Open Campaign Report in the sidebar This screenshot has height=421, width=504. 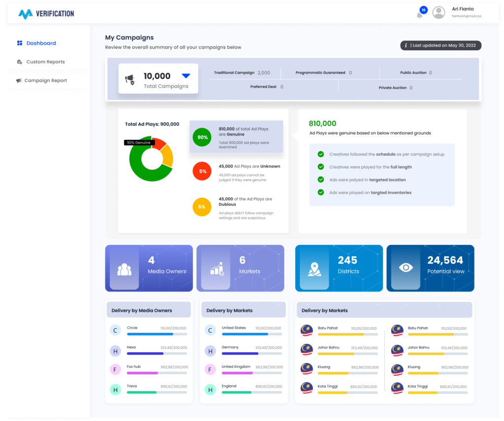pyautogui.click(x=45, y=81)
